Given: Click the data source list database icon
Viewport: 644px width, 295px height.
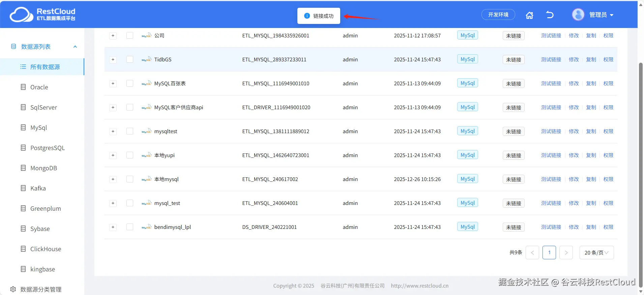Looking at the screenshot, I should click(13, 47).
